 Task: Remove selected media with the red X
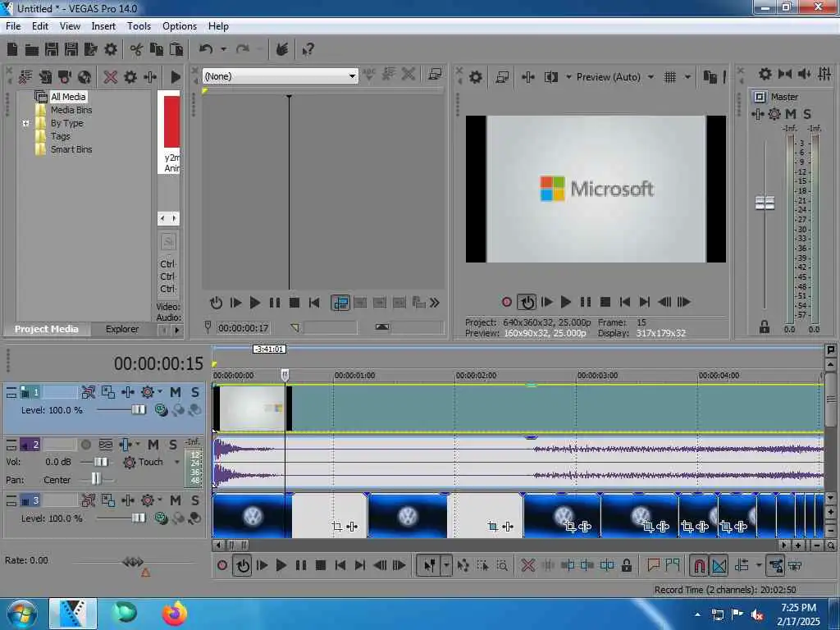click(111, 77)
